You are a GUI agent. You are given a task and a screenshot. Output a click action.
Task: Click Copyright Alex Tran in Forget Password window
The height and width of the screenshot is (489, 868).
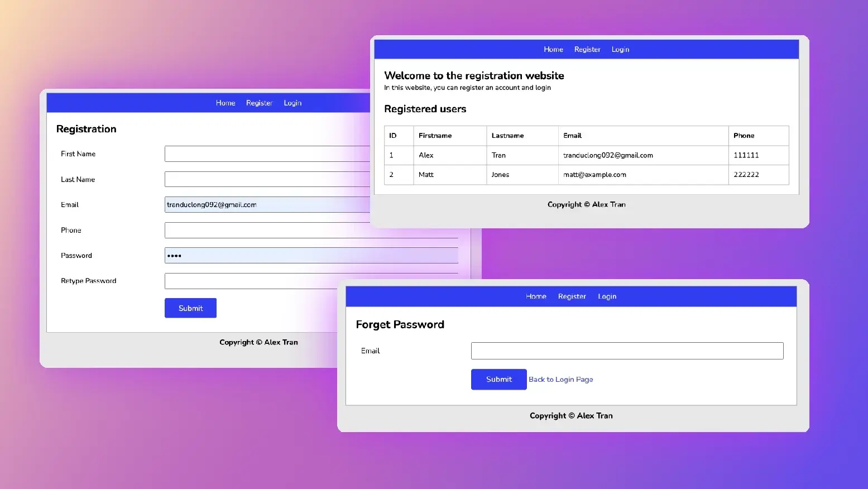coord(571,416)
